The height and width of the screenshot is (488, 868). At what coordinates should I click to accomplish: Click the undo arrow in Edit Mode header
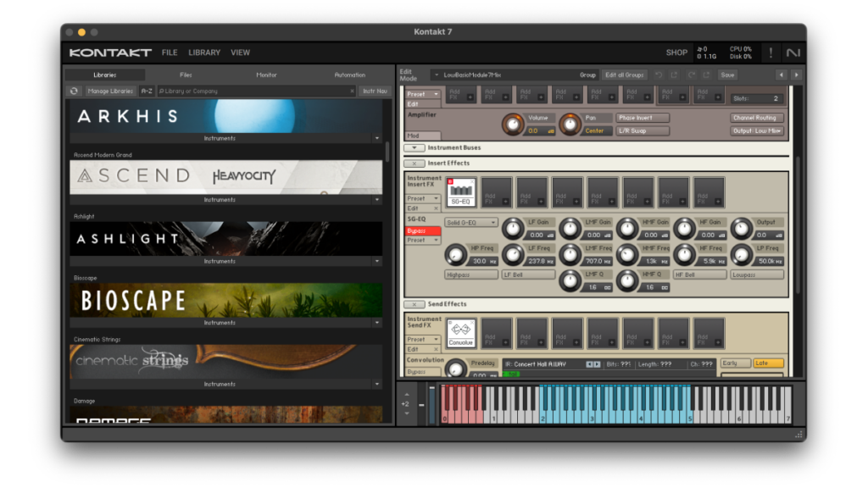[x=659, y=75]
